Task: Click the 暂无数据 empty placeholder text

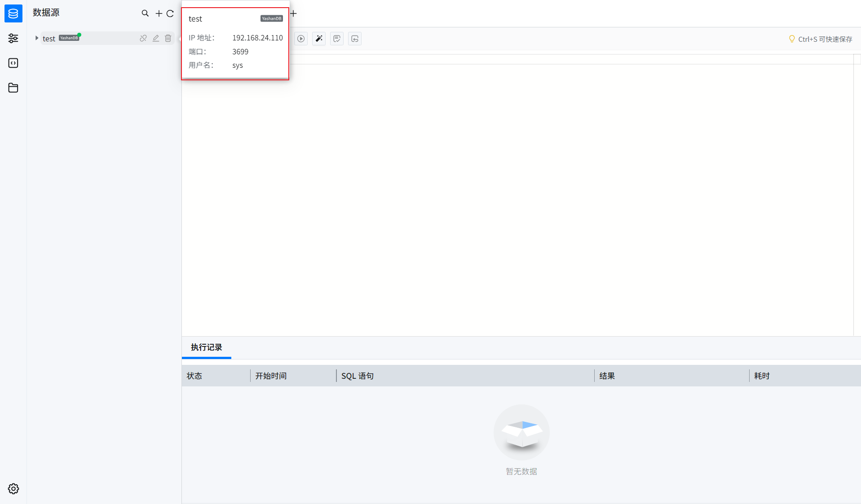Action: pyautogui.click(x=521, y=472)
